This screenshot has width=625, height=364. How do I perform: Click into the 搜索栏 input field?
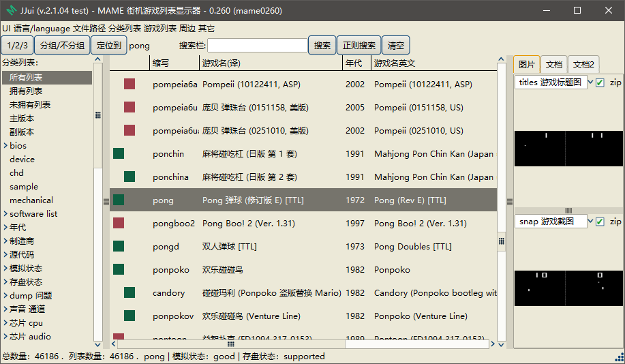[258, 46]
